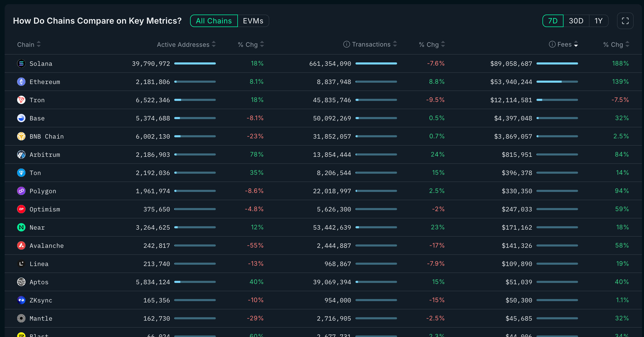Switch the time range to 30D

(x=576, y=21)
